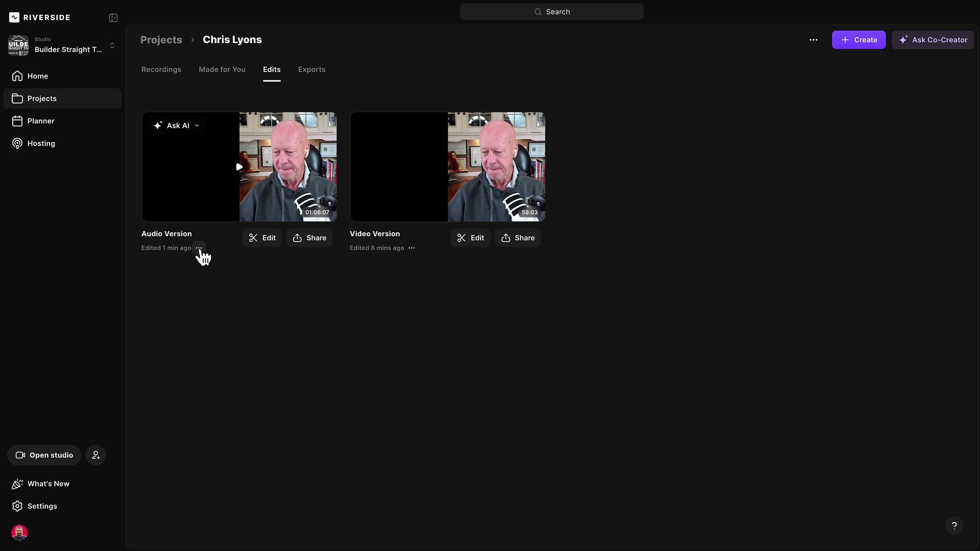The image size is (980, 551).
Task: Open the ellipsis menu under Audio Version
Action: 198,248
